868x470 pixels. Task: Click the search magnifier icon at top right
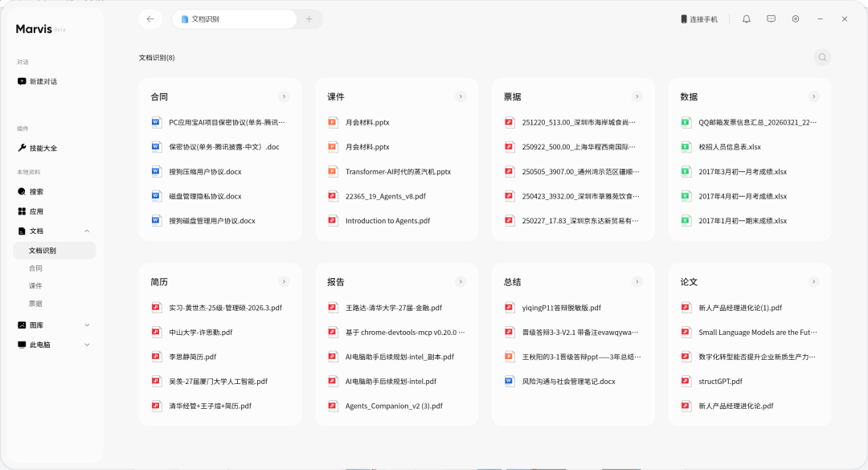point(823,57)
